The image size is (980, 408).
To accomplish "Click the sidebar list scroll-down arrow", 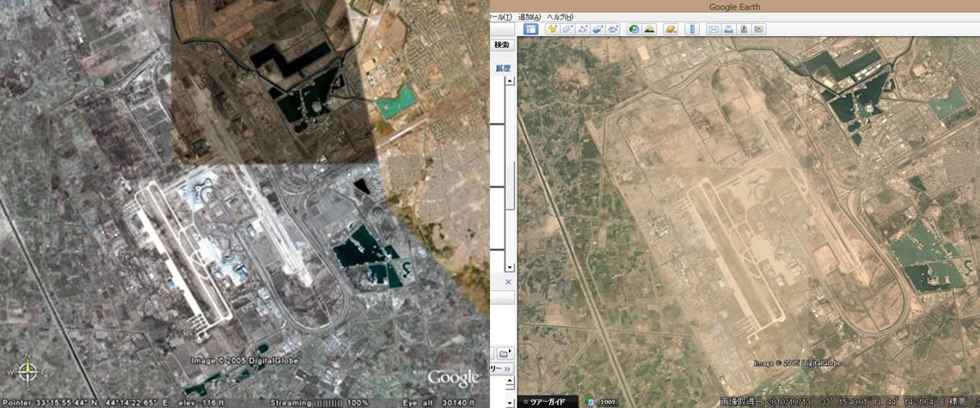I will coord(510,267).
